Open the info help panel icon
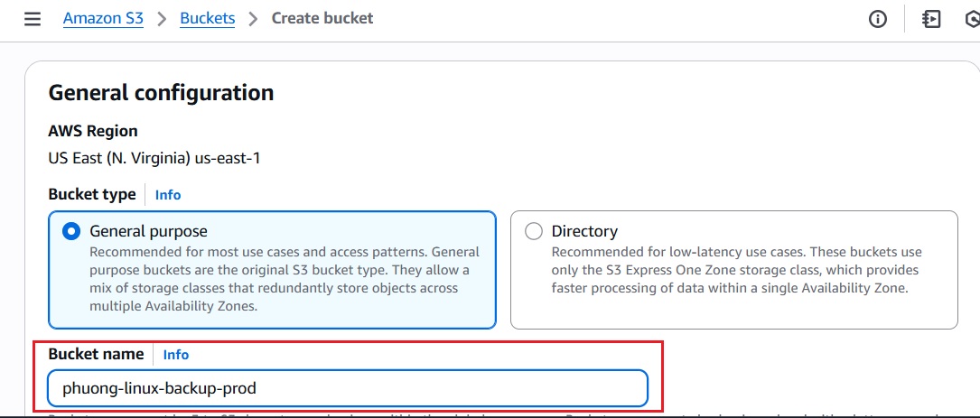This screenshot has width=980, height=418. 878,19
